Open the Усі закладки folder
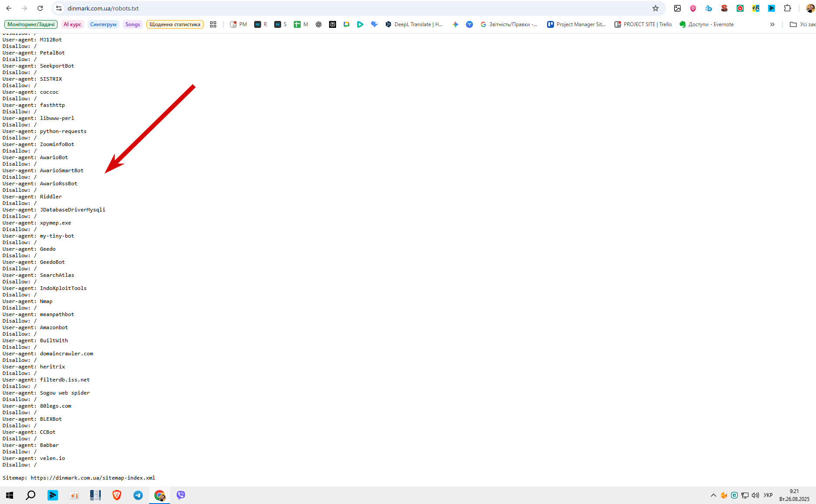This screenshot has width=816, height=504. [803, 24]
